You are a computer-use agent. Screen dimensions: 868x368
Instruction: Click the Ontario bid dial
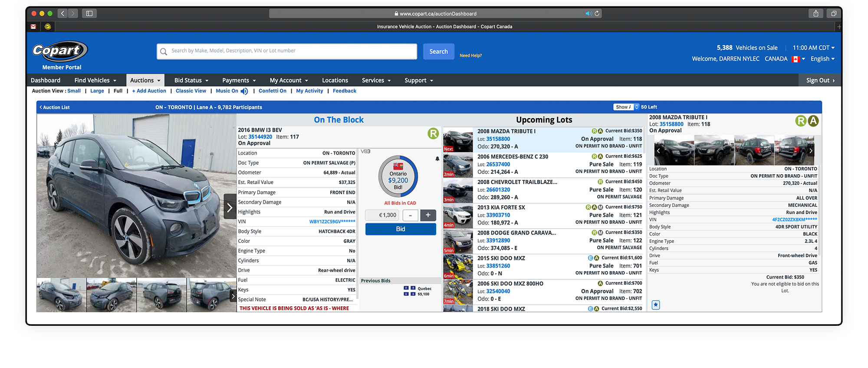(398, 176)
